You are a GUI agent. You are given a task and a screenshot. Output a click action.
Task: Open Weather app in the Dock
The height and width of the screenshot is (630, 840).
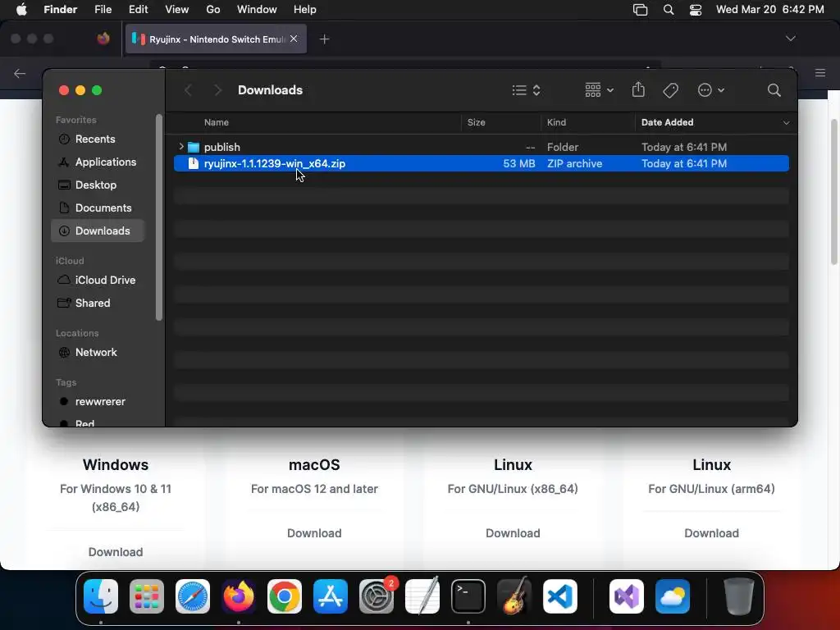pyautogui.click(x=673, y=596)
